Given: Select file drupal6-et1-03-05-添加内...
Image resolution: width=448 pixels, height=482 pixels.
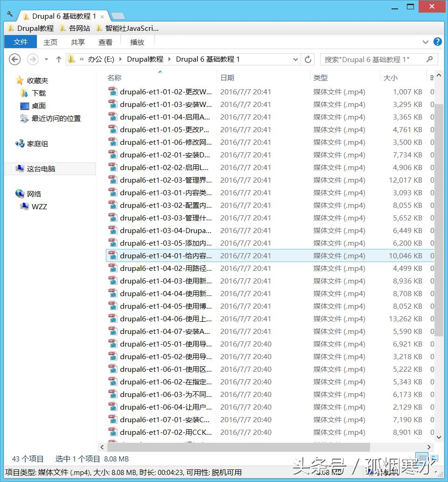Looking at the screenshot, I should point(166,243).
